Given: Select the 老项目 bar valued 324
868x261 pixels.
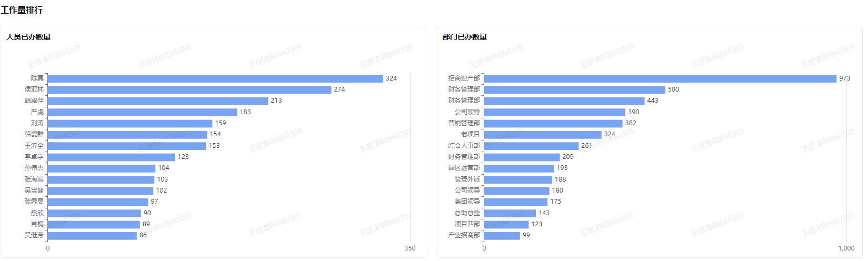Looking at the screenshot, I should coord(543,134).
